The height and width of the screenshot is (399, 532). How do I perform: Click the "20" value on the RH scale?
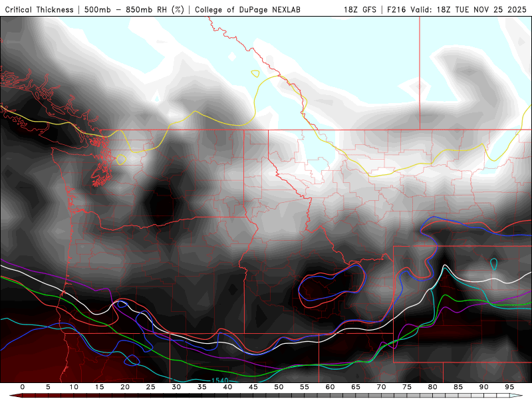[x=125, y=387]
